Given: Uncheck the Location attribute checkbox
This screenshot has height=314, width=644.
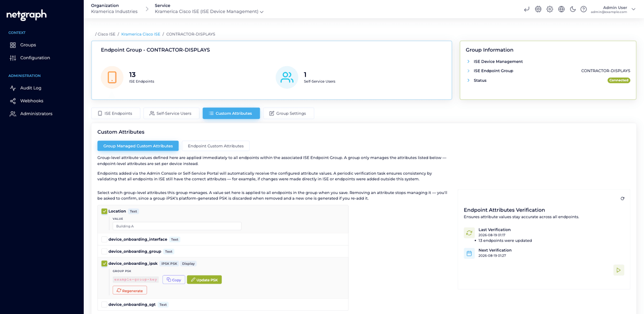Looking at the screenshot, I should point(104,211).
